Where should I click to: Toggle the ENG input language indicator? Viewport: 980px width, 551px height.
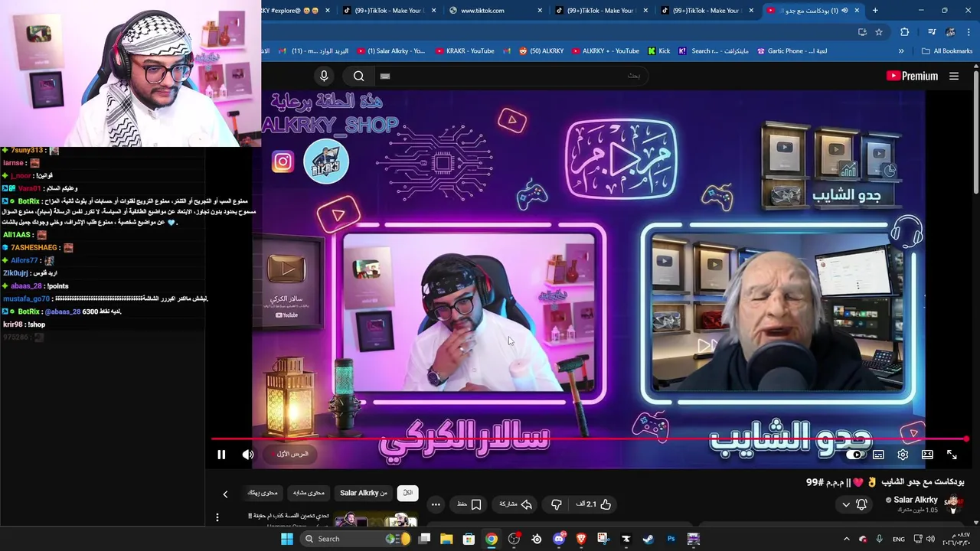[x=899, y=539]
